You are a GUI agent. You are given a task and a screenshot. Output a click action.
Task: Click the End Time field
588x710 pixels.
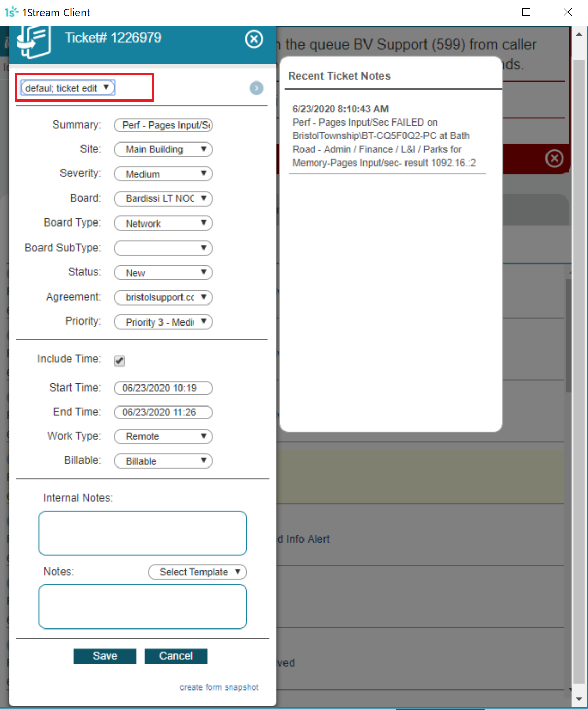coord(163,412)
